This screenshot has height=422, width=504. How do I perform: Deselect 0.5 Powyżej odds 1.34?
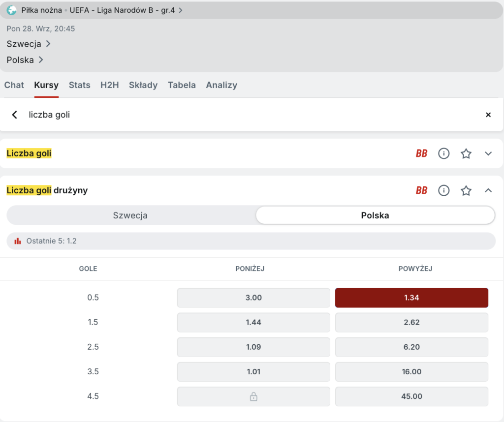[412, 298]
